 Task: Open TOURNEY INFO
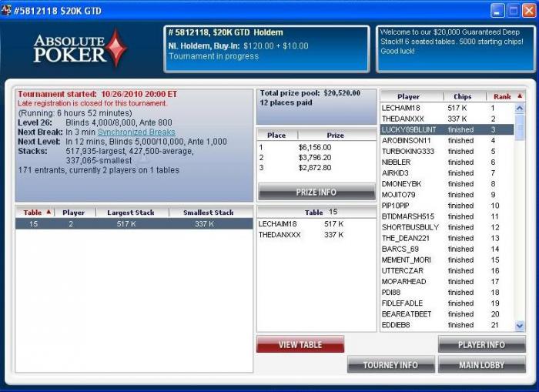(391, 365)
